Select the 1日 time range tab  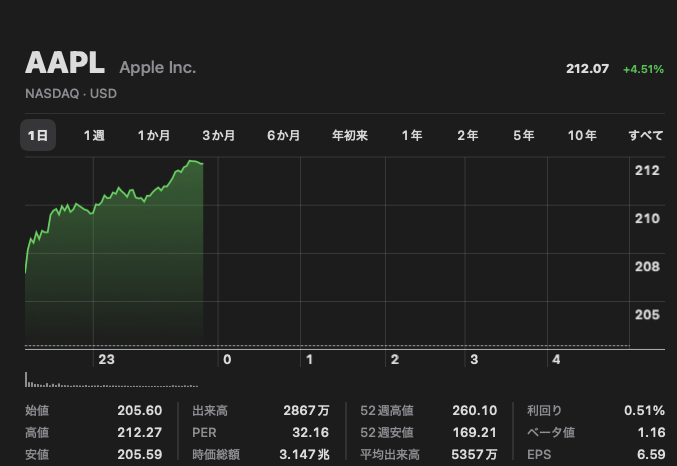coord(38,135)
